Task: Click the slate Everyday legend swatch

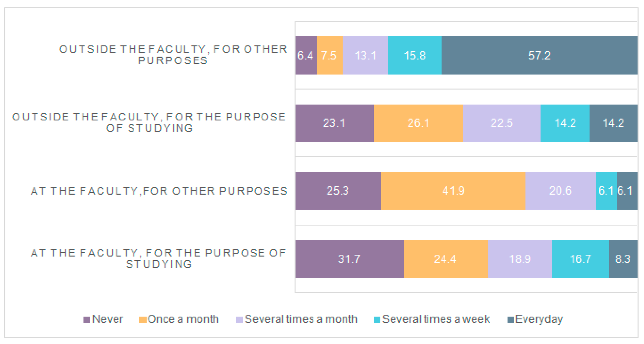Action: [511, 320]
